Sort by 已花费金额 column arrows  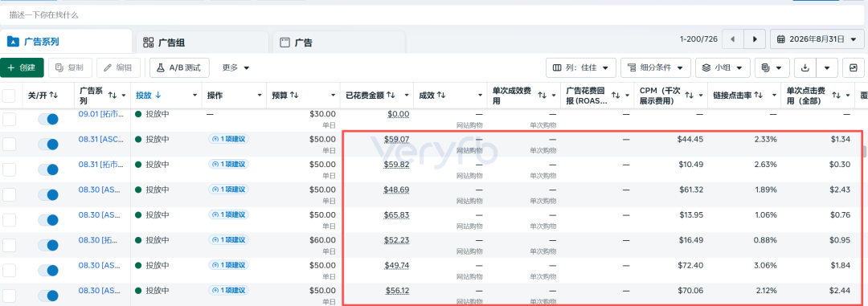tap(391, 96)
